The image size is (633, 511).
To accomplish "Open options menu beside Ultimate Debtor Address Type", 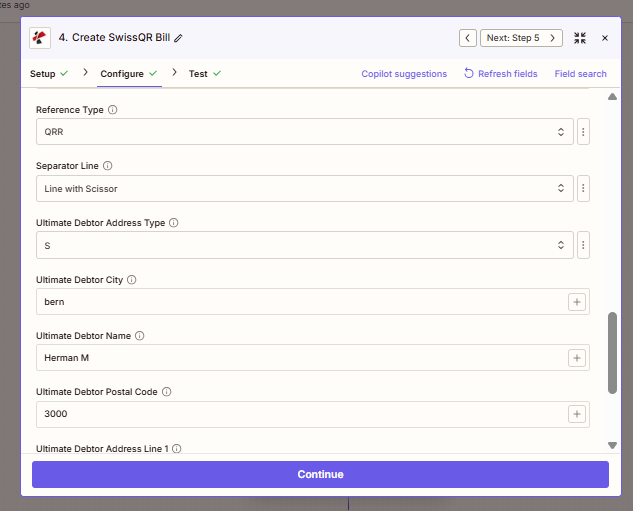I will point(583,245).
